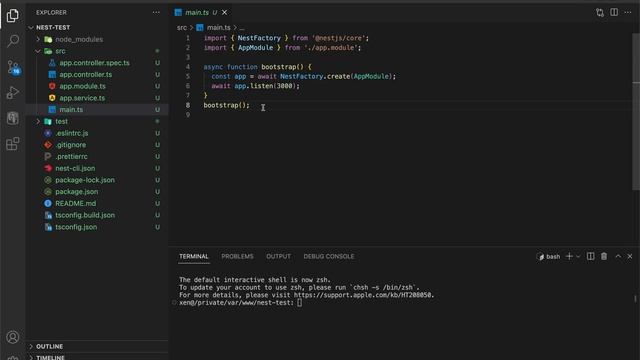Switch to the OUTPUT tab
The width and height of the screenshot is (640, 360).
click(278, 256)
